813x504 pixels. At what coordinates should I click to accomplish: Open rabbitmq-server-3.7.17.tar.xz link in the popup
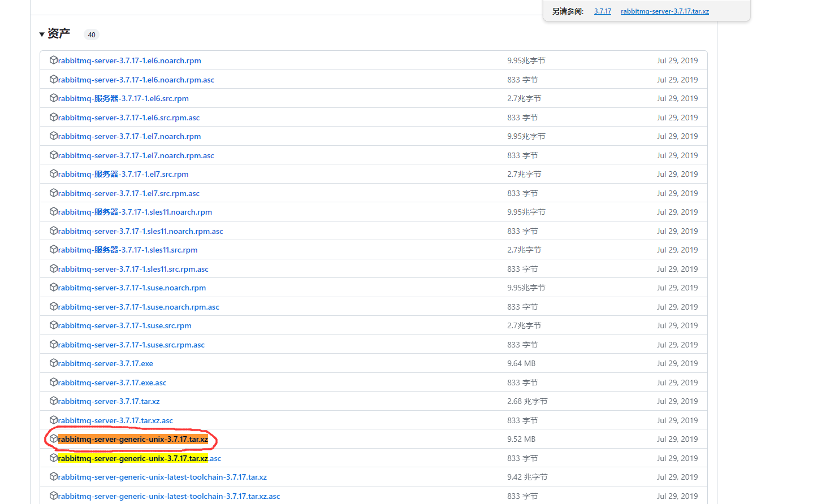(664, 11)
